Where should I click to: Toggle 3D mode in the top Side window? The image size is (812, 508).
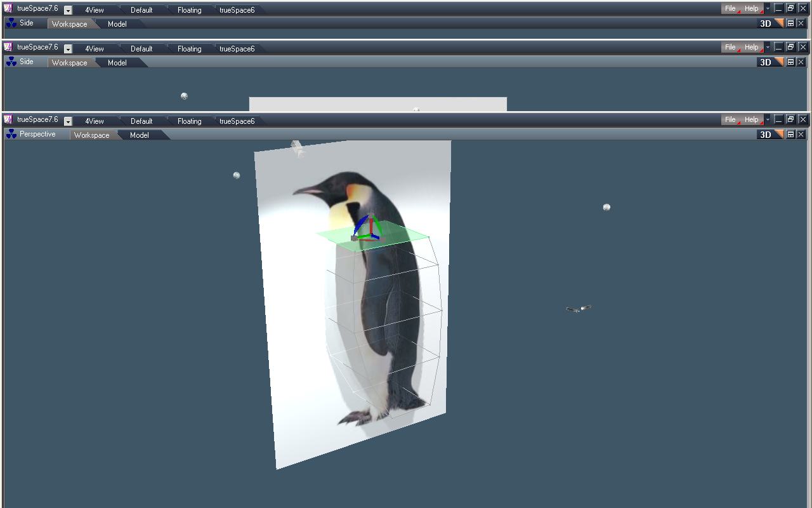pyautogui.click(x=765, y=23)
